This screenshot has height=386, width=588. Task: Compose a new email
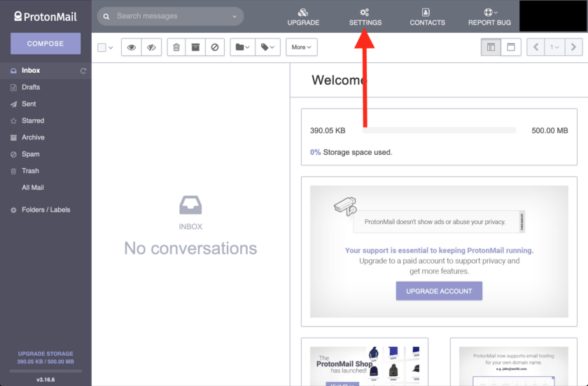45,43
